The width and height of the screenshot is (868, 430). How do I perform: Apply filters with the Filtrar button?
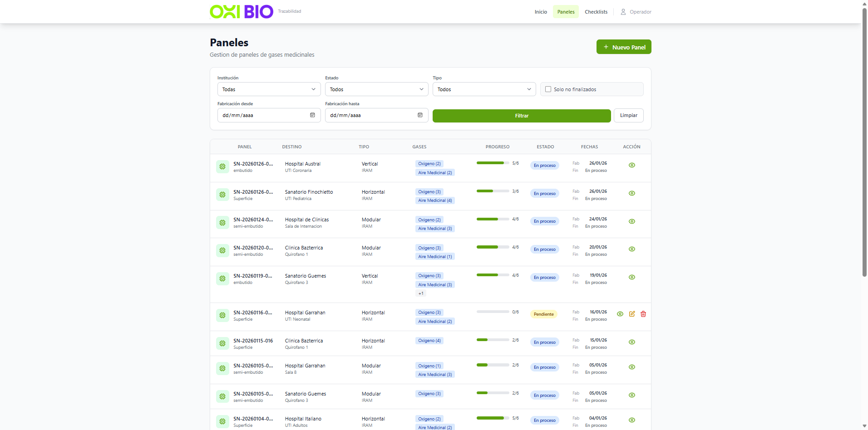522,116
